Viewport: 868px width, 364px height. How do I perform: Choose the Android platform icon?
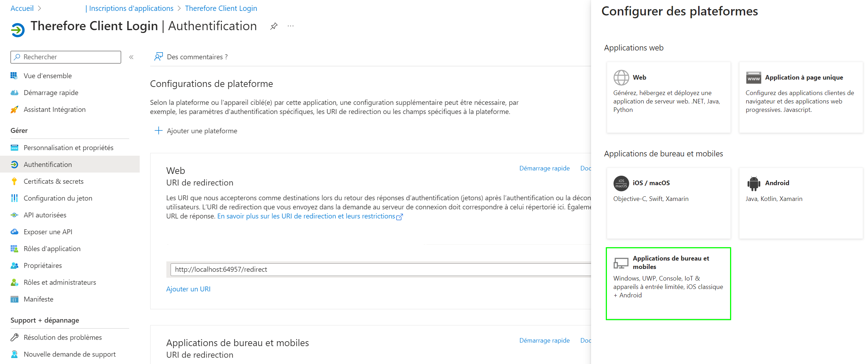pyautogui.click(x=754, y=183)
